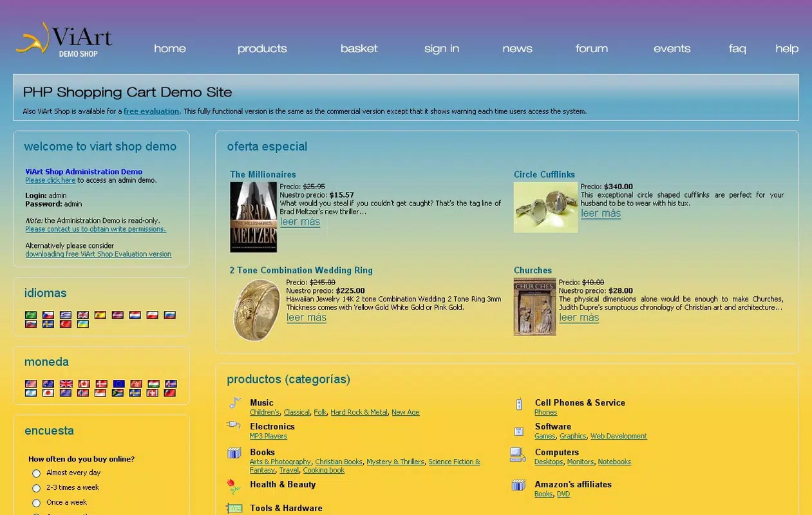This screenshot has width=812, height=515.
Task: Switch language using the Czech flag
Action: (48, 315)
